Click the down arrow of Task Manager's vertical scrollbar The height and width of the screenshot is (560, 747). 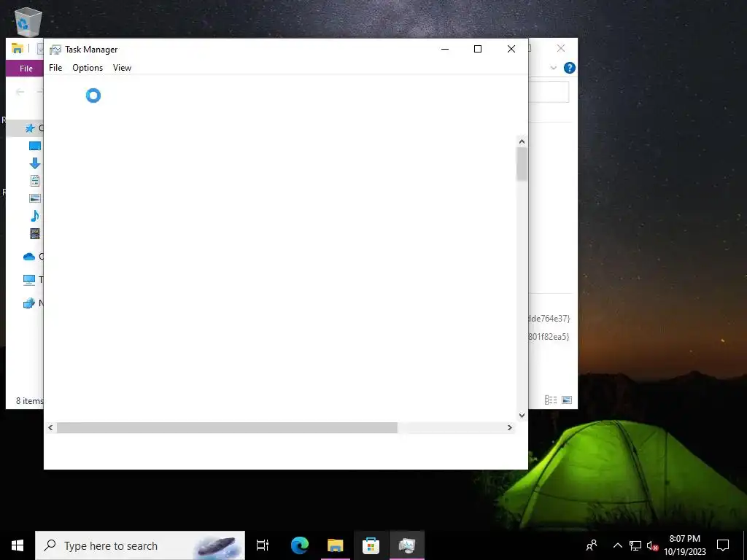point(522,415)
